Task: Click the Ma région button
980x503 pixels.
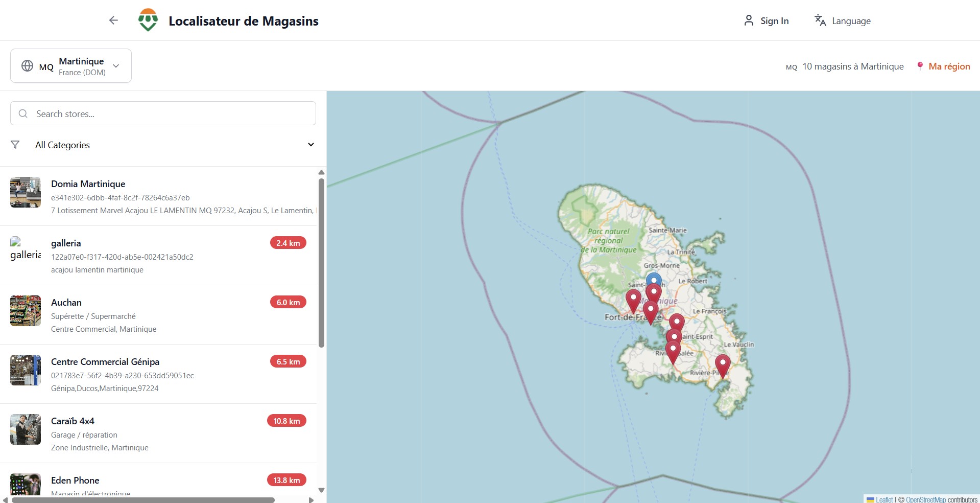Action: point(943,66)
